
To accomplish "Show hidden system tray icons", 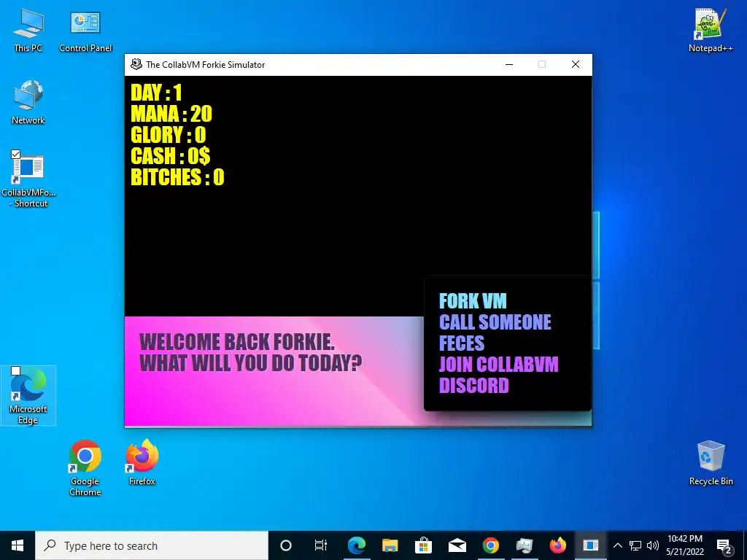I will pos(617,545).
